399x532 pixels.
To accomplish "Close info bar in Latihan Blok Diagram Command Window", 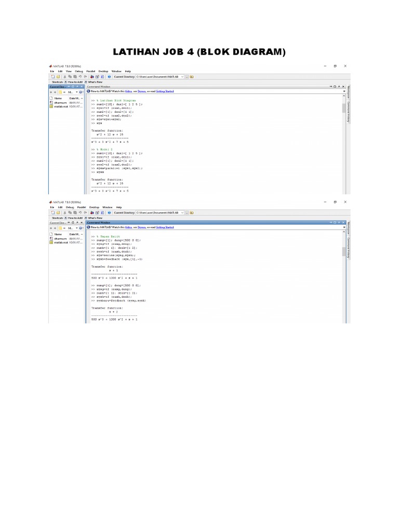I will click(x=344, y=91).
